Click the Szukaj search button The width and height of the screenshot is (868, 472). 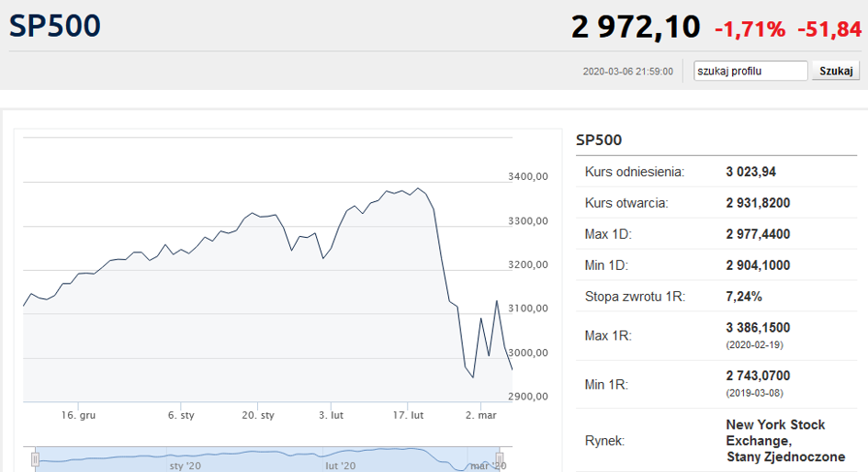(x=836, y=71)
